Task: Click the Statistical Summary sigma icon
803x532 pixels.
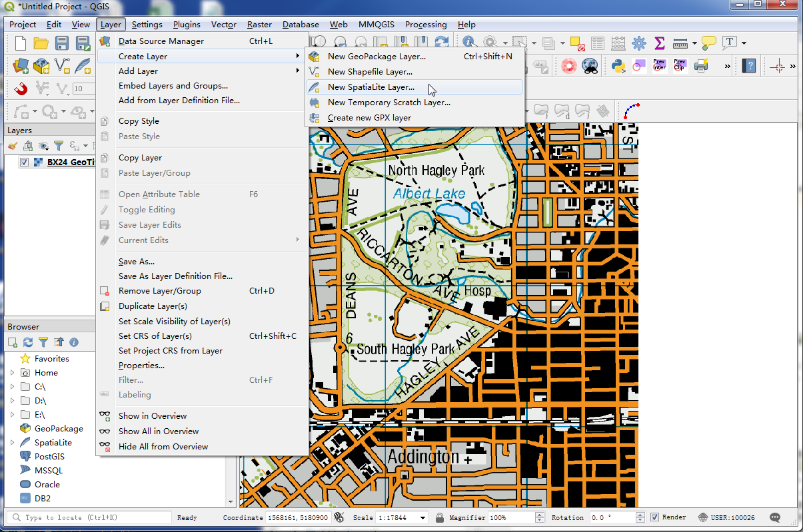Action: pyautogui.click(x=660, y=44)
